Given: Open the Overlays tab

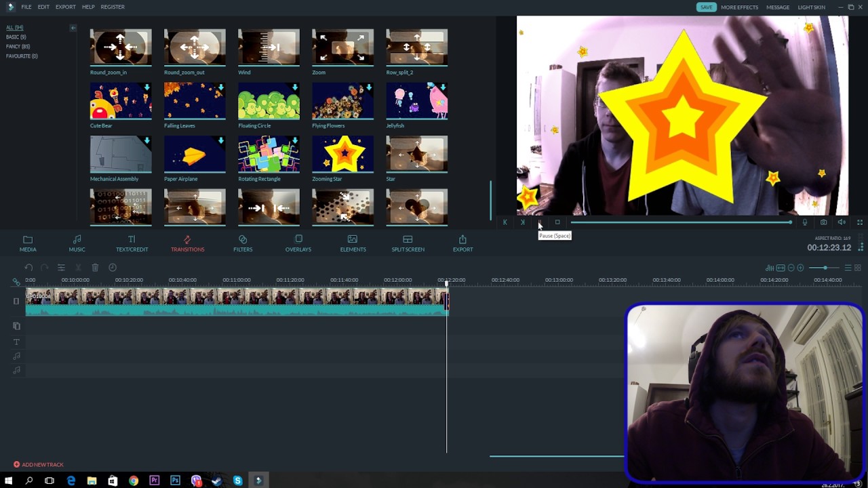Looking at the screenshot, I should [298, 244].
